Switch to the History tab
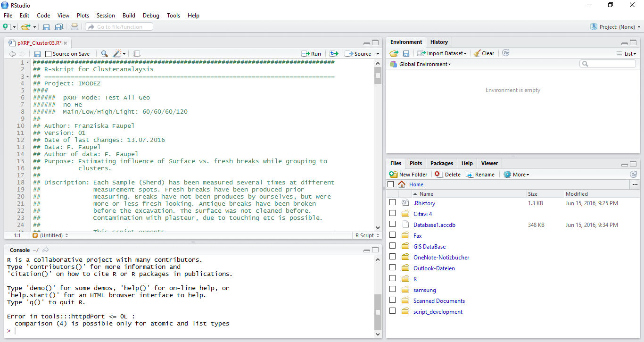Image resolution: width=644 pixels, height=342 pixels. 439,42
